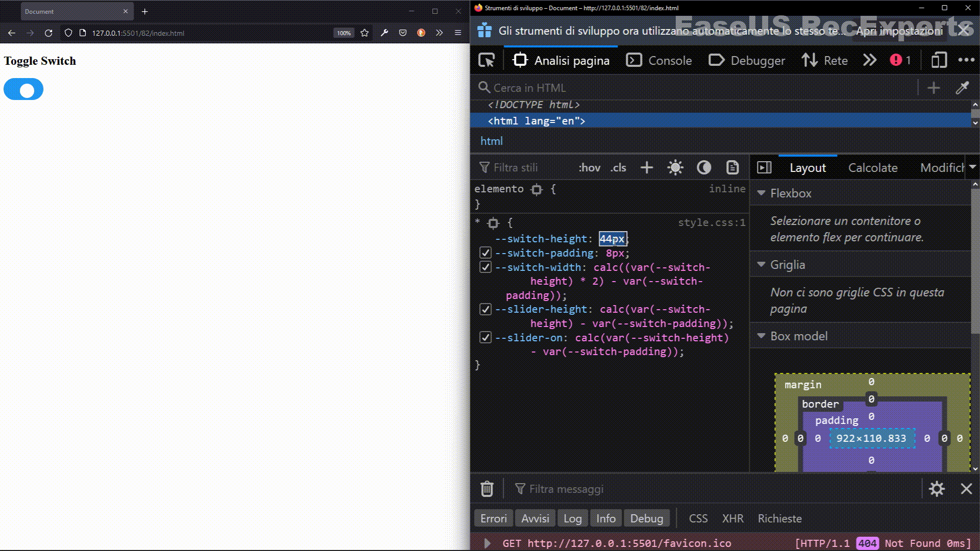Uncheck the --slider-height declaration

point(485,310)
